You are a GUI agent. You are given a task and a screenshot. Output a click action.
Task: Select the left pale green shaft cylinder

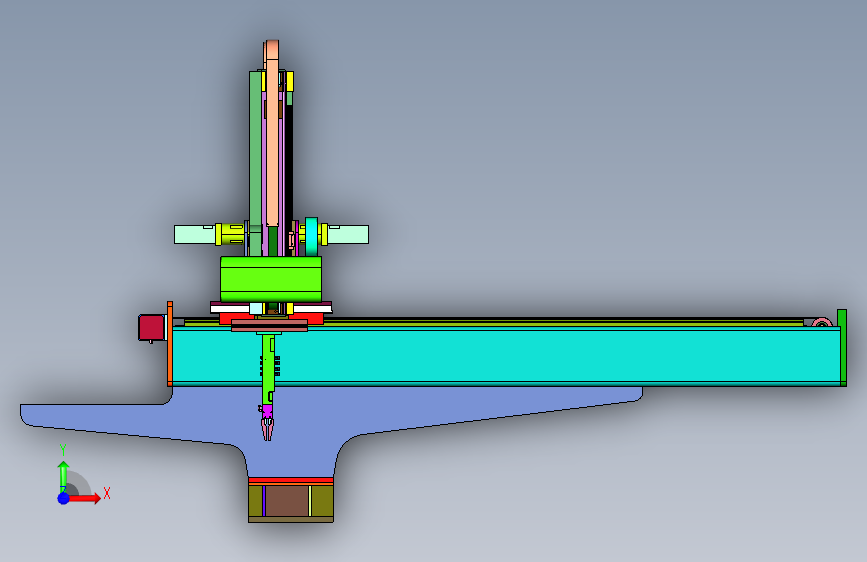195,235
